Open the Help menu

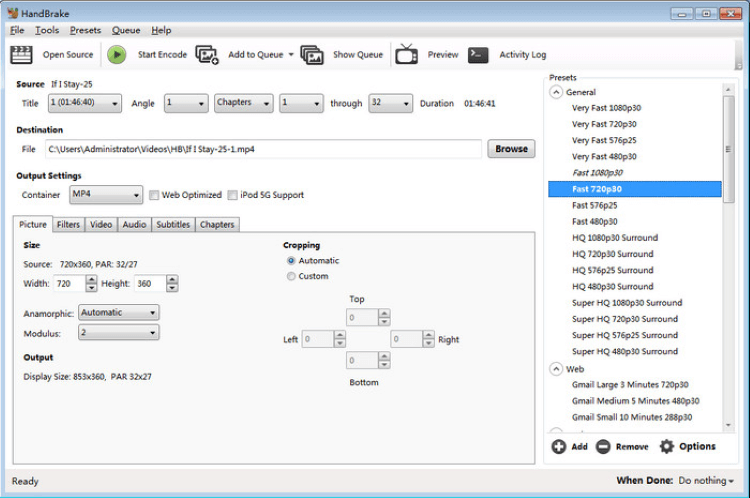click(x=161, y=30)
